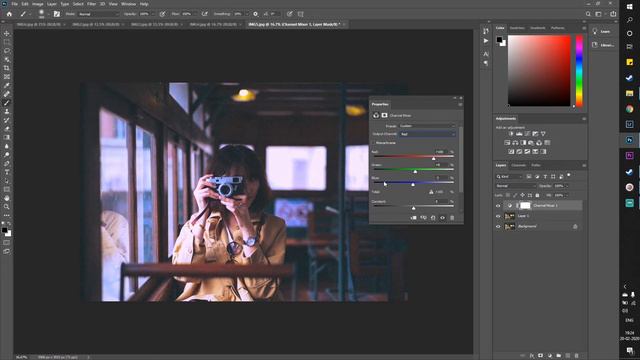
Task: Add a Color Balance adjustment
Action: 515,142
